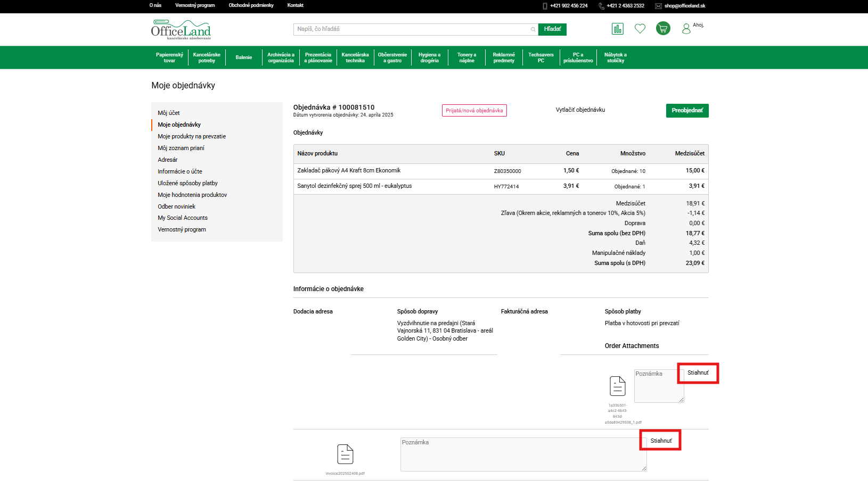
Task: Click the Poznámka field beside invoice202502408.pdf
Action: coord(523,454)
